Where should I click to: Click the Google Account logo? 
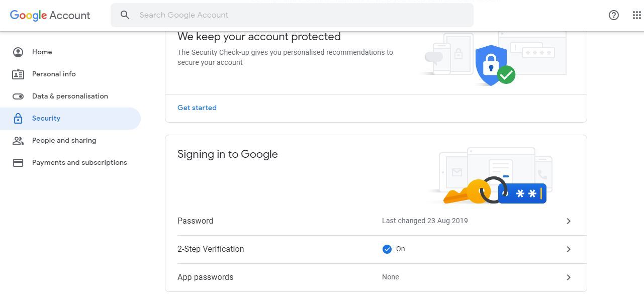(49, 15)
